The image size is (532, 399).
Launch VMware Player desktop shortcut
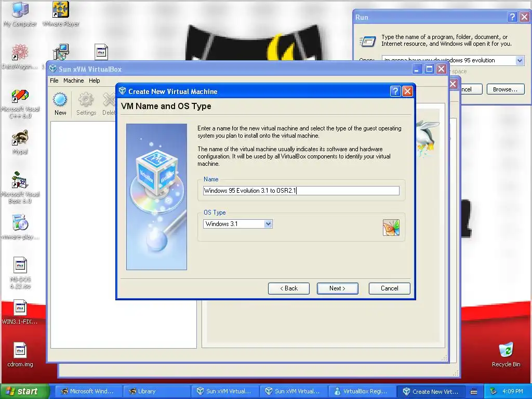pyautogui.click(x=61, y=14)
